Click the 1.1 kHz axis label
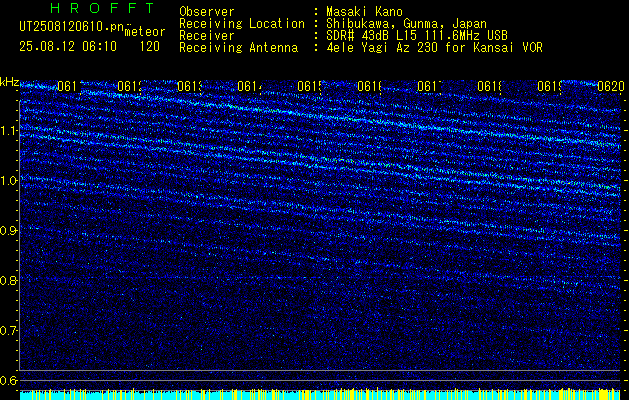This screenshot has height=400, width=629. [9, 131]
